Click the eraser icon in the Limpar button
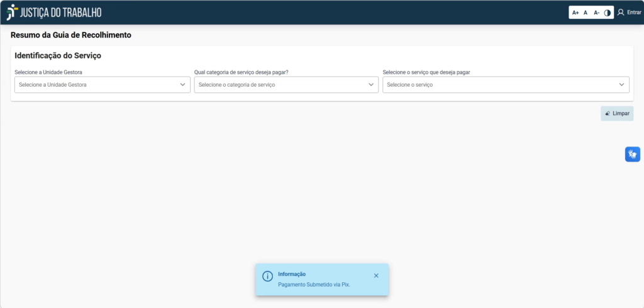This screenshot has height=308, width=644. [608, 114]
